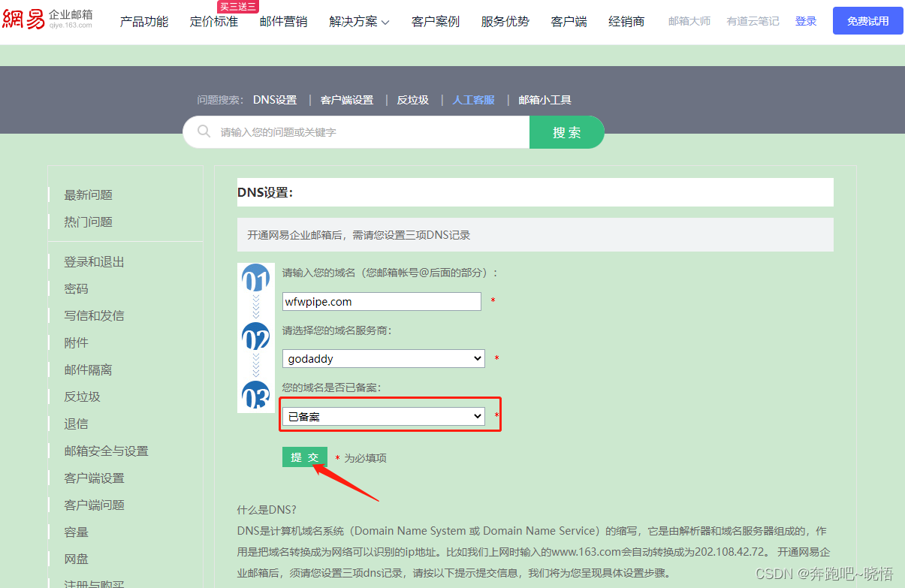Open the godaddy domain provider dropdown
The height and width of the screenshot is (588, 905).
[x=384, y=359]
